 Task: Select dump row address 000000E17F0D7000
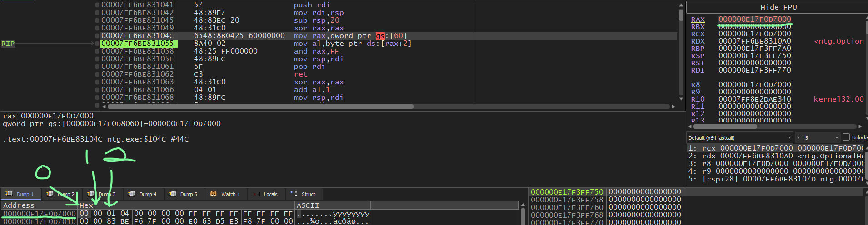click(40, 214)
